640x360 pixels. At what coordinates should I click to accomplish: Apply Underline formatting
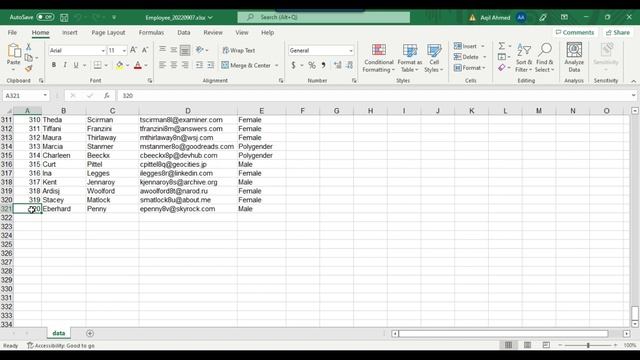76,65
